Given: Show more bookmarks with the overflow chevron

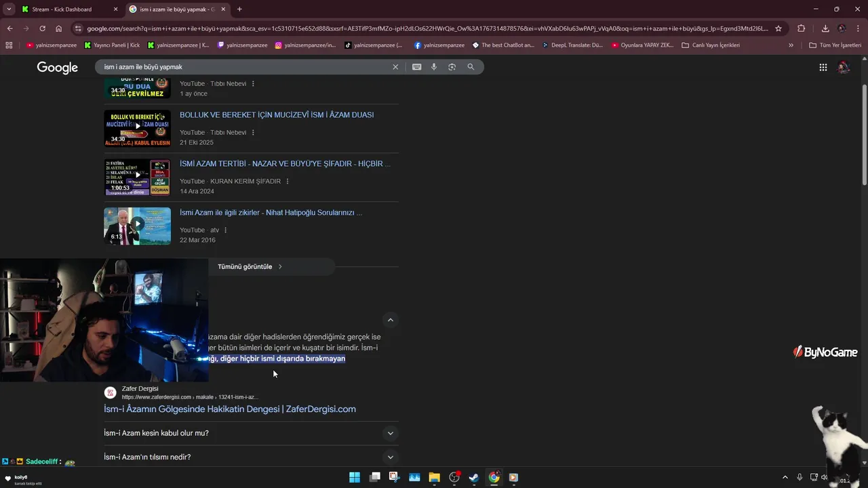Looking at the screenshot, I should coord(791,45).
